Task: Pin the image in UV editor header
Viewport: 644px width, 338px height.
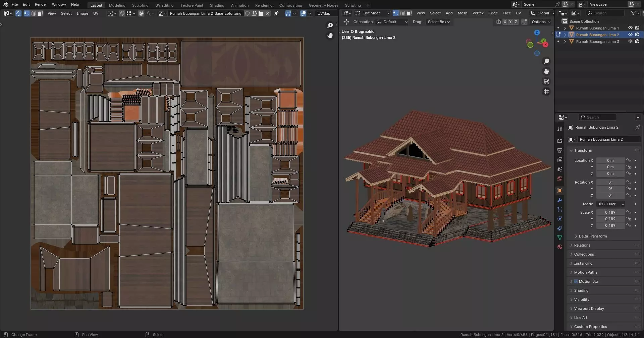Action: tap(276, 13)
